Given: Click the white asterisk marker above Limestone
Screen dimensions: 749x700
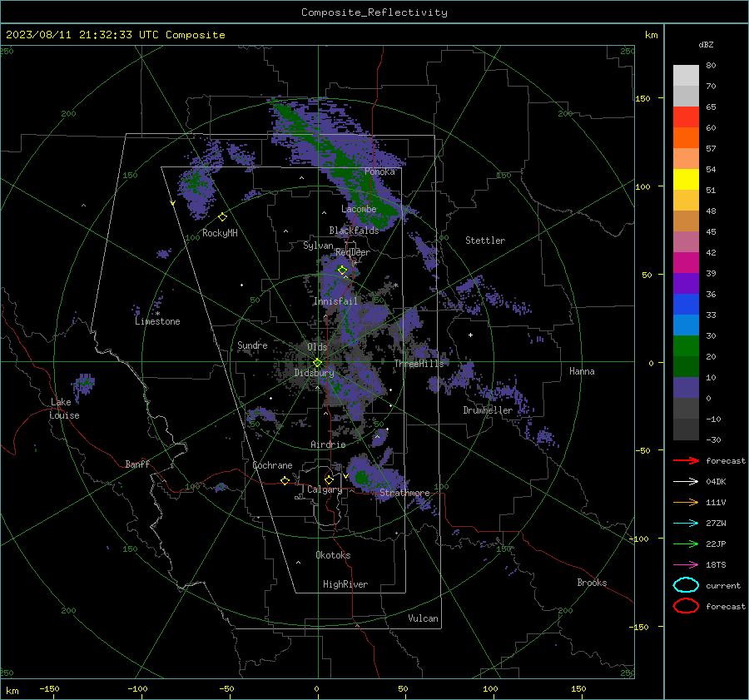Looking at the screenshot, I should pos(157,314).
